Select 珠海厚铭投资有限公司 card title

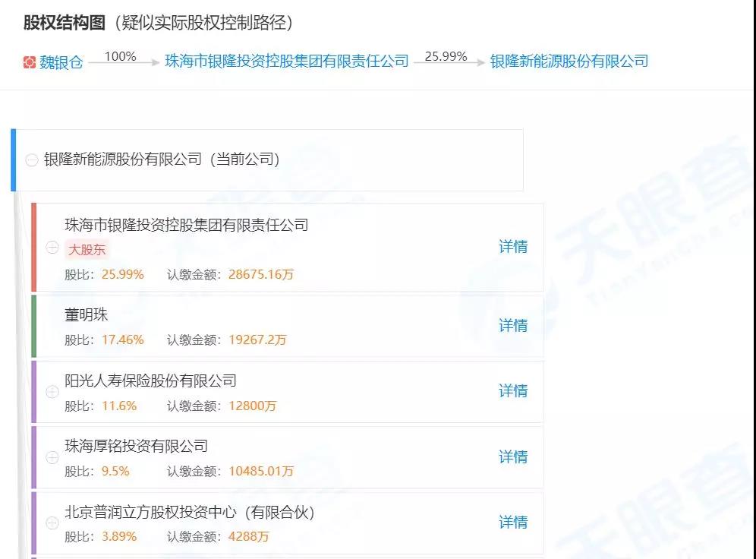click(x=137, y=446)
